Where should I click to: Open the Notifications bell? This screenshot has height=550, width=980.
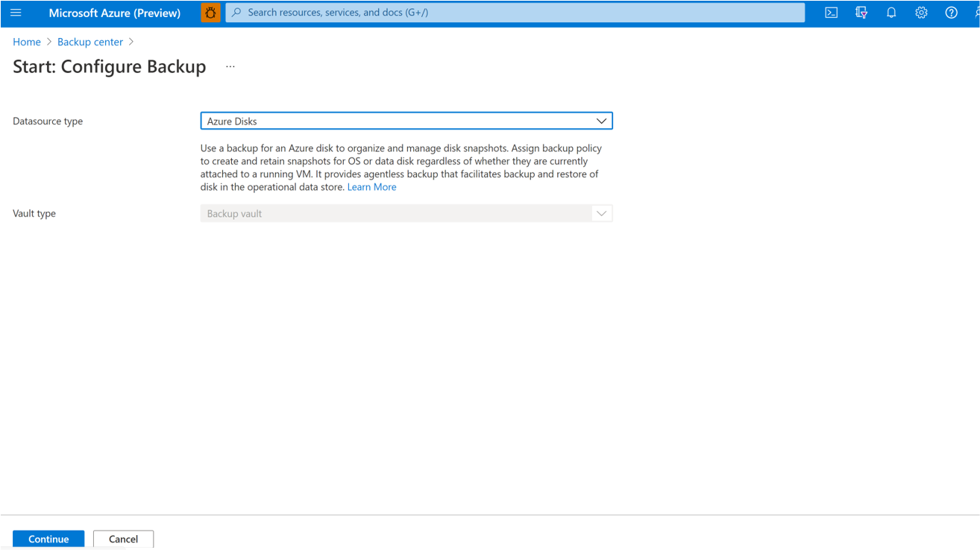pyautogui.click(x=891, y=13)
